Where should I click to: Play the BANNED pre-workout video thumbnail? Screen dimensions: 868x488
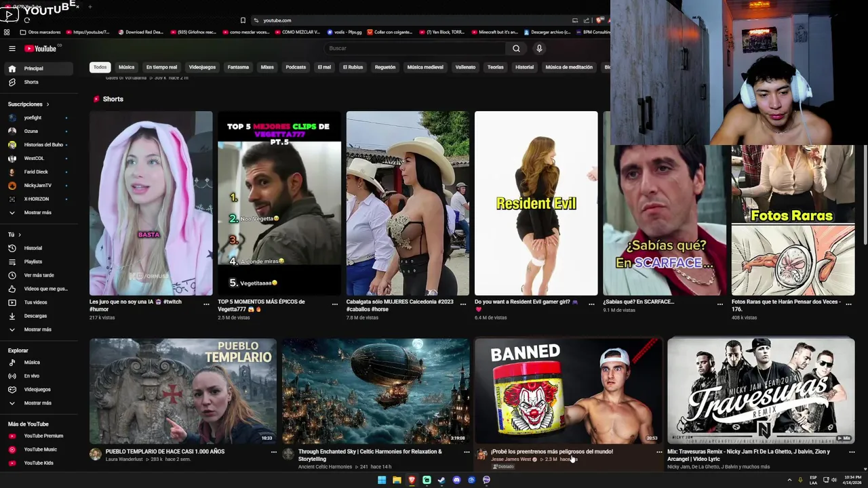(568, 391)
